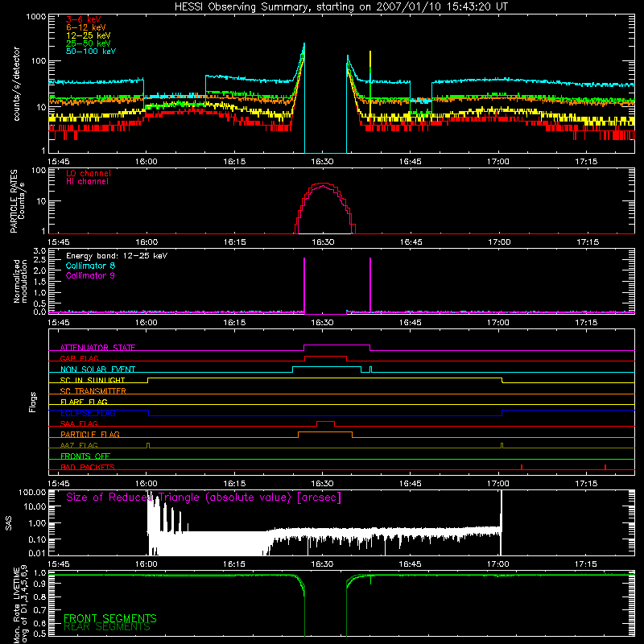Click the '16:30' tick label under top panel
The height and width of the screenshot is (644, 644).
click(x=322, y=162)
